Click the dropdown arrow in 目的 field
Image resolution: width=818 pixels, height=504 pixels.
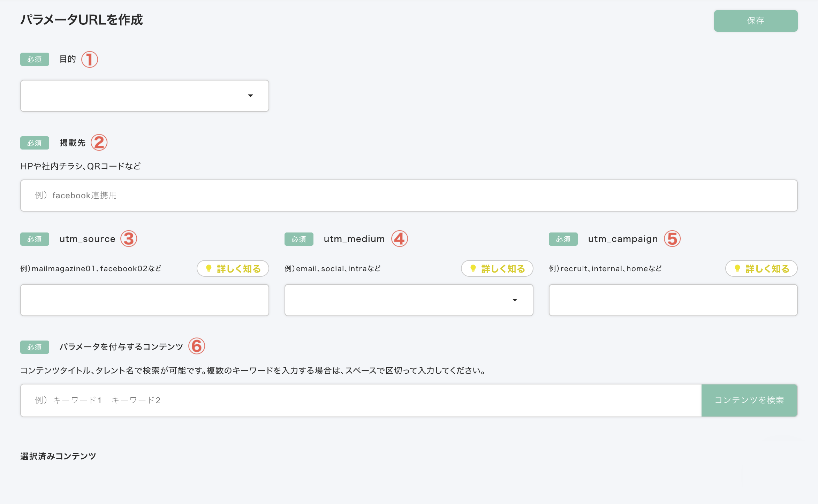[x=250, y=96]
